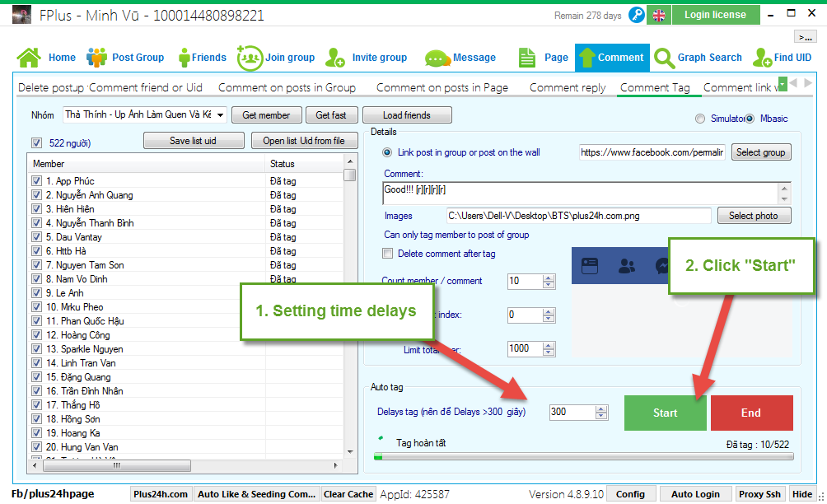This screenshot has height=504, width=827.
Task: Expand the Nhóm group dropdown
Action: click(x=221, y=114)
